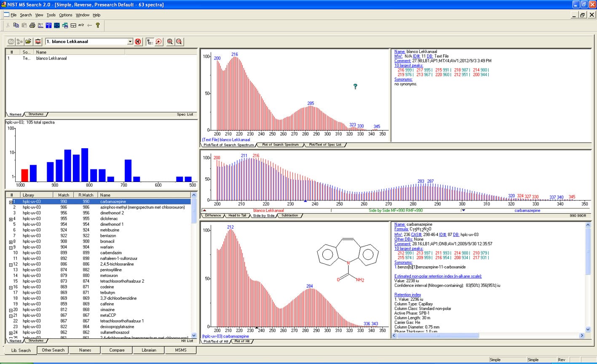Click the grey back arrow icon
597x364 pixels.
89,25
